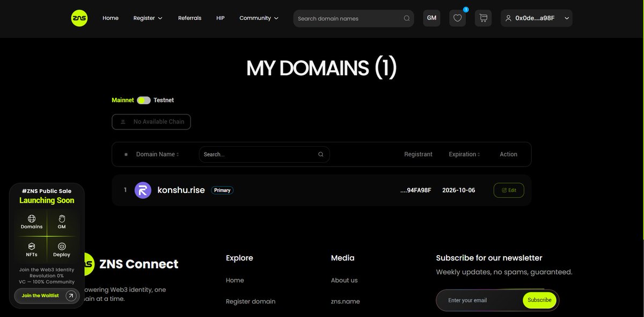Open the No Available Chain selector
This screenshot has height=317, width=644.
coord(151,121)
